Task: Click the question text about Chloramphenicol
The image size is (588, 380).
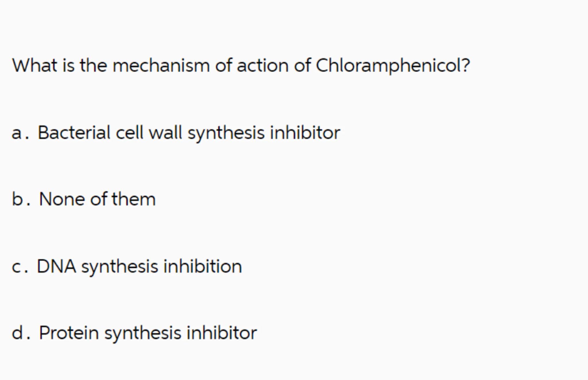Action: pyautogui.click(x=241, y=65)
